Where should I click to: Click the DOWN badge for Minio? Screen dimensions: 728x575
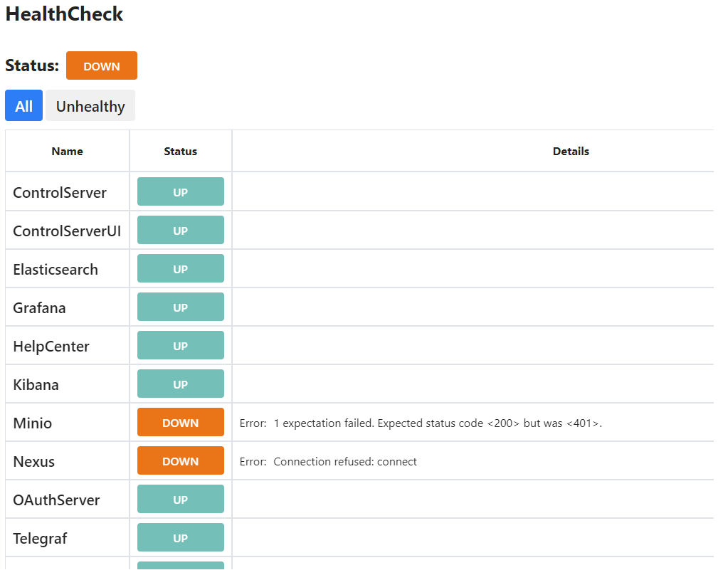click(181, 422)
